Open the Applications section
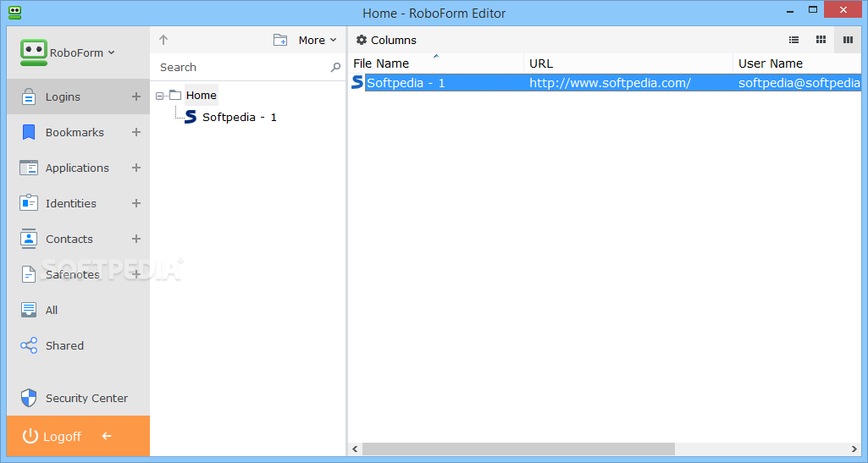 point(77,168)
